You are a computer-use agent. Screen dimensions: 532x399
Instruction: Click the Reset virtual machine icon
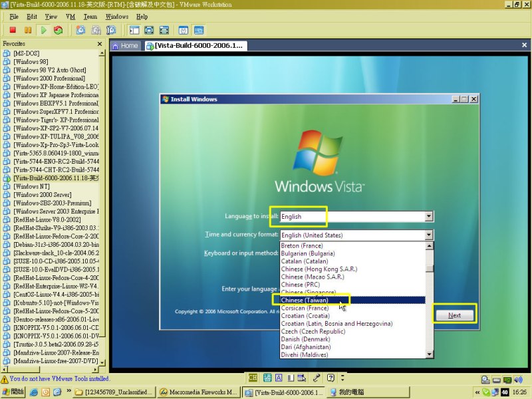(x=59, y=30)
